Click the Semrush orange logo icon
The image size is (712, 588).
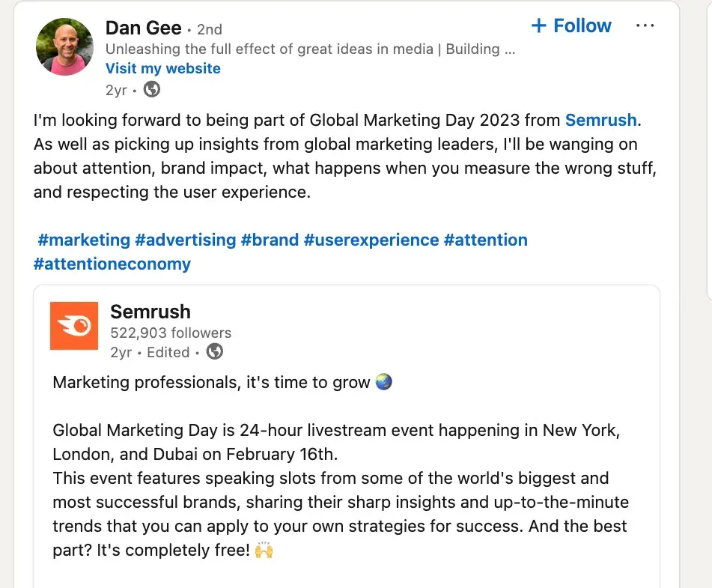click(x=73, y=326)
